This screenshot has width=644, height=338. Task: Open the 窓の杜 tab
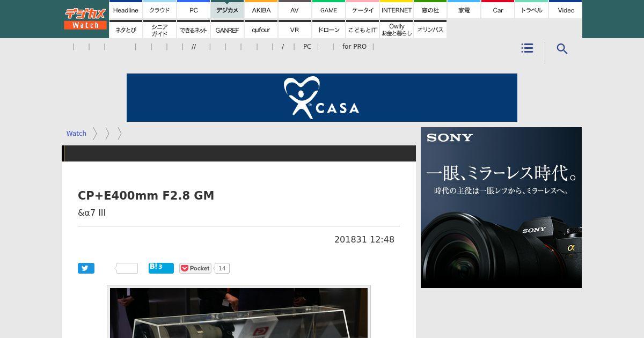coord(430,10)
